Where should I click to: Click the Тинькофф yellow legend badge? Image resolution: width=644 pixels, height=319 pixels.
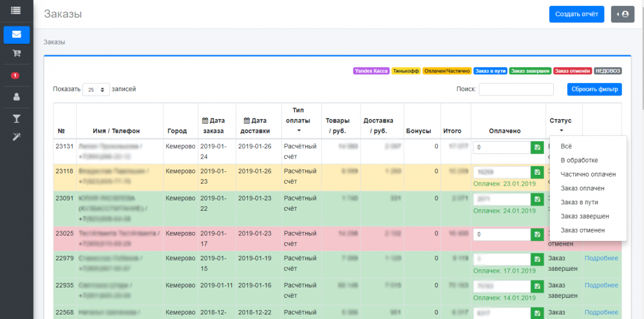(x=406, y=71)
